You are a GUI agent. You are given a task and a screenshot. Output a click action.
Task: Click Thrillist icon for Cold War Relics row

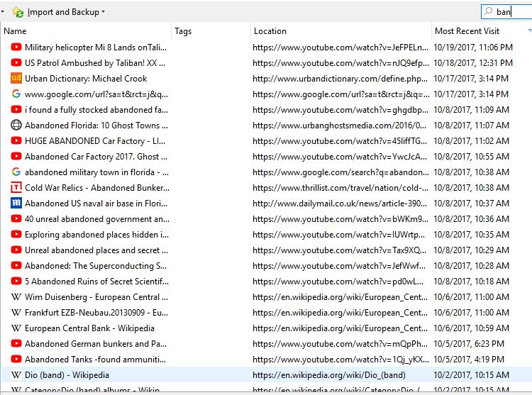click(16, 187)
